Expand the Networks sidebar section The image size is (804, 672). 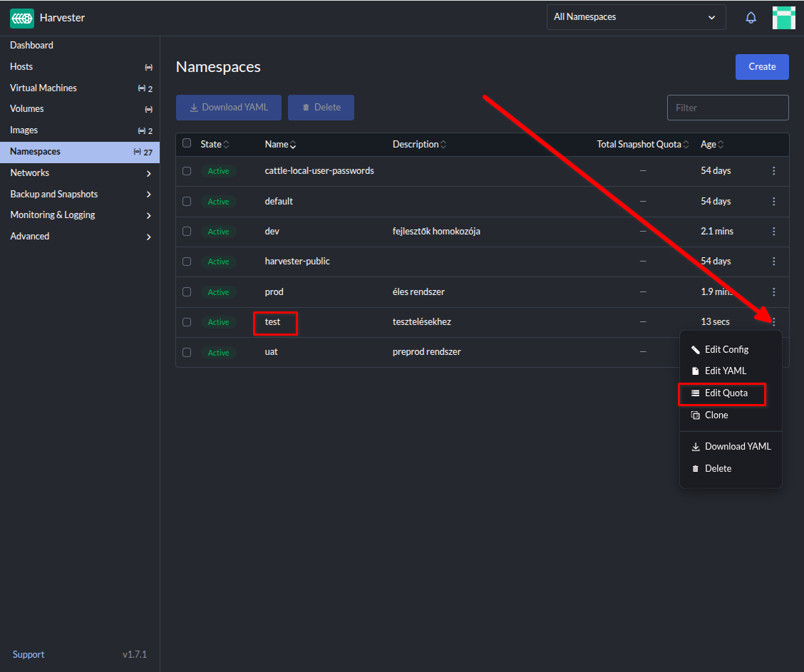coord(148,173)
